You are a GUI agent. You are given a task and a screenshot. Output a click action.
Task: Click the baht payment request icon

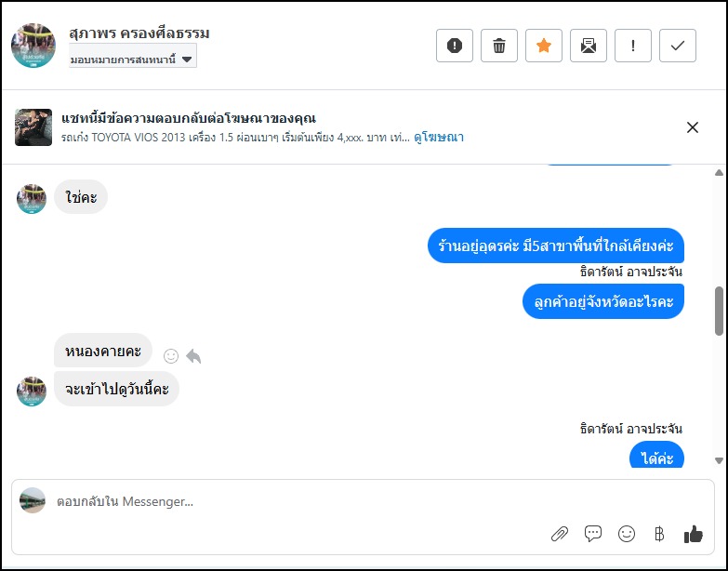[659, 534]
